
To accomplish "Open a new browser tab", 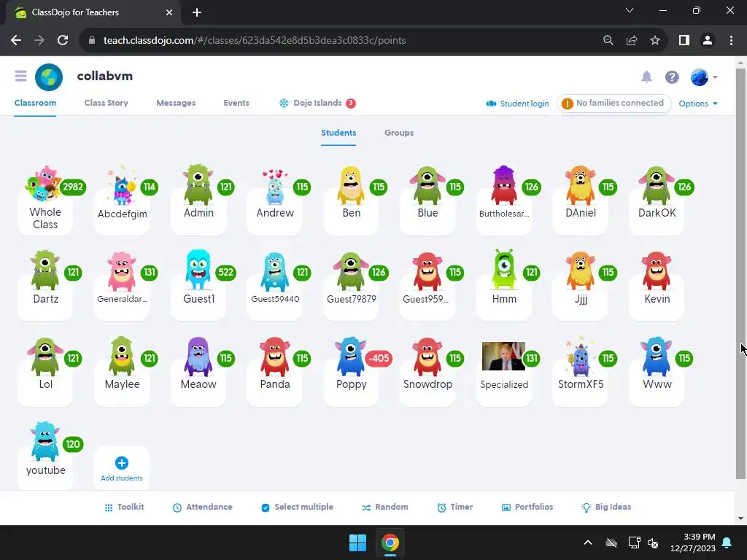I will (x=197, y=12).
